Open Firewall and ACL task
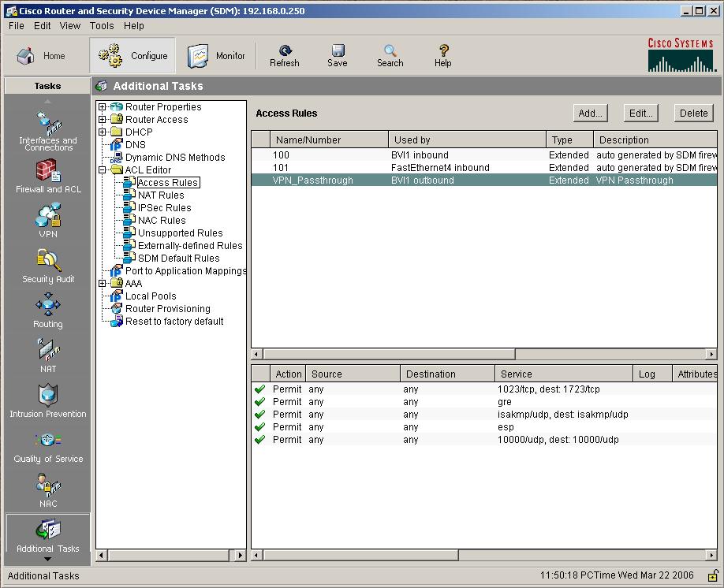This screenshot has height=588, width=724. point(48,177)
